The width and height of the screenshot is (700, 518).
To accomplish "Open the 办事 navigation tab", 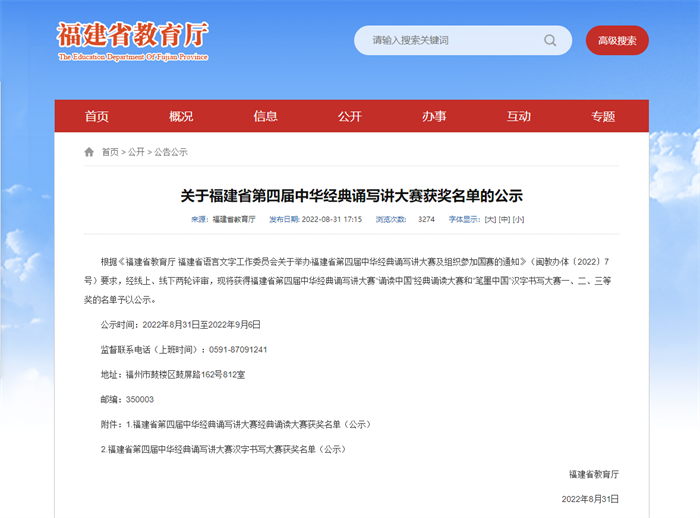I will (434, 117).
